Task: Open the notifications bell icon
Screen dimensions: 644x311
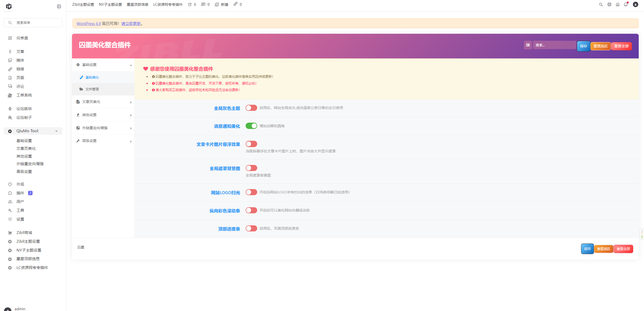Action: [x=626, y=5]
